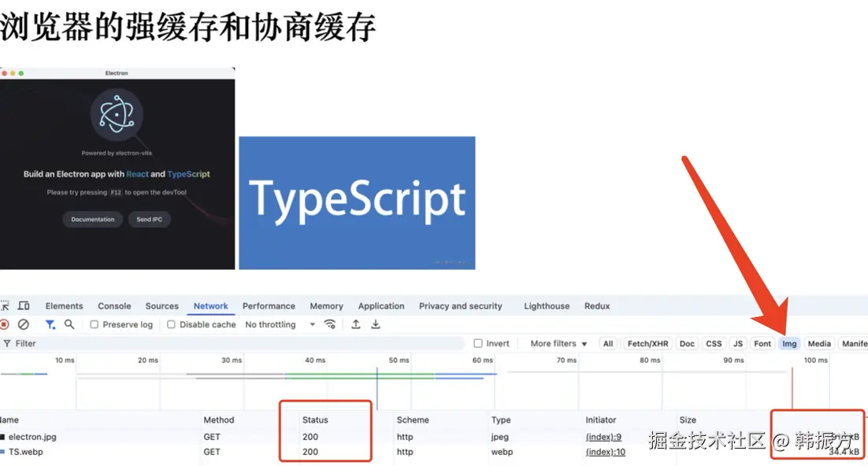
Task: Select the inspect element picker icon
Action: [5, 305]
